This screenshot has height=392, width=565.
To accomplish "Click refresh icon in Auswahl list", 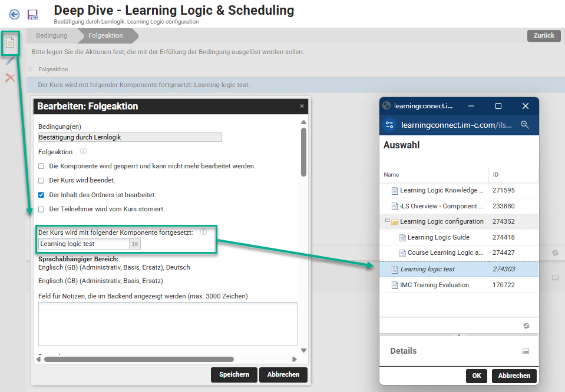I will click(526, 325).
